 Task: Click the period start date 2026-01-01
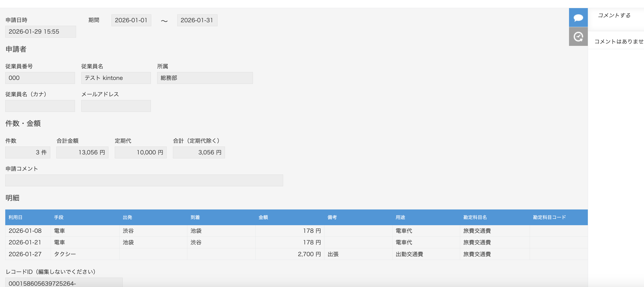pyautogui.click(x=131, y=20)
